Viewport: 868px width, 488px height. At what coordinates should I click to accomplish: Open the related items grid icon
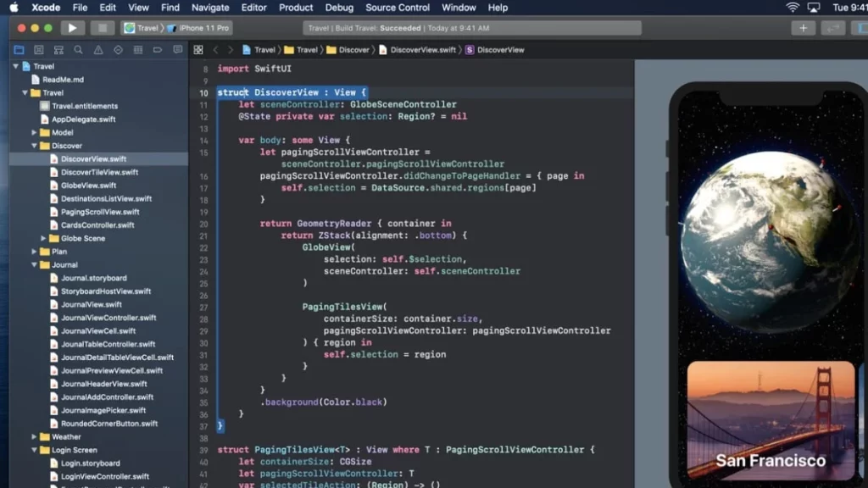point(198,50)
